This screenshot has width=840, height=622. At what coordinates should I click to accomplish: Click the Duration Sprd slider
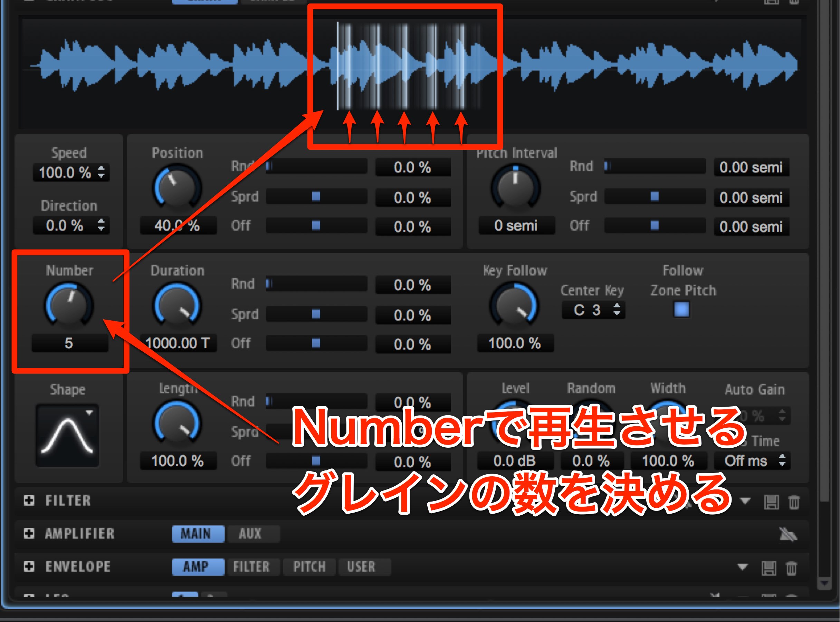pyautogui.click(x=316, y=314)
